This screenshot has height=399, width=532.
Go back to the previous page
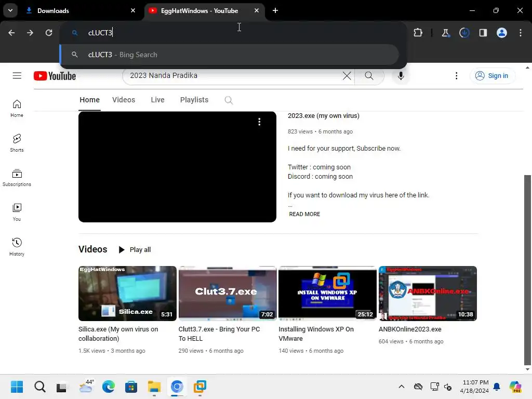coord(11,33)
